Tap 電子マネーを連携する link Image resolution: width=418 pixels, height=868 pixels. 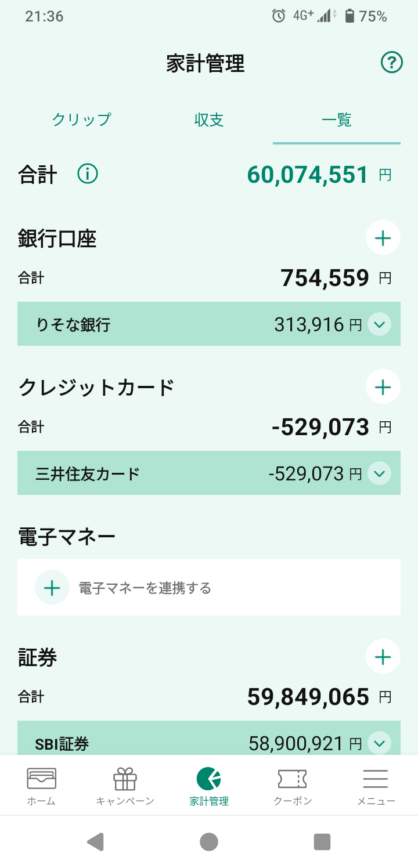[x=145, y=588]
